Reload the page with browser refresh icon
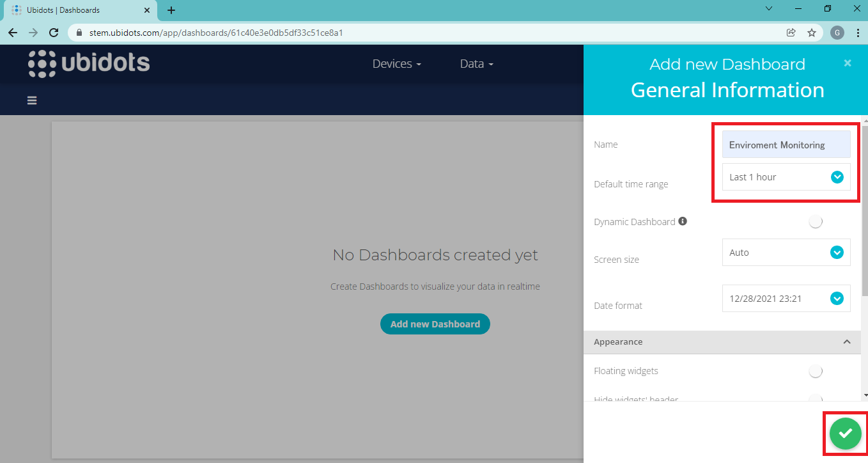The image size is (868, 463). pyautogui.click(x=54, y=33)
